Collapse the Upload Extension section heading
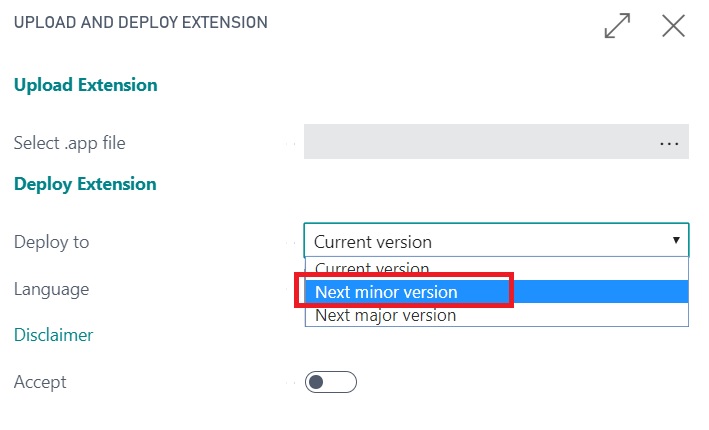Image resolution: width=709 pixels, height=430 pixels. (85, 85)
